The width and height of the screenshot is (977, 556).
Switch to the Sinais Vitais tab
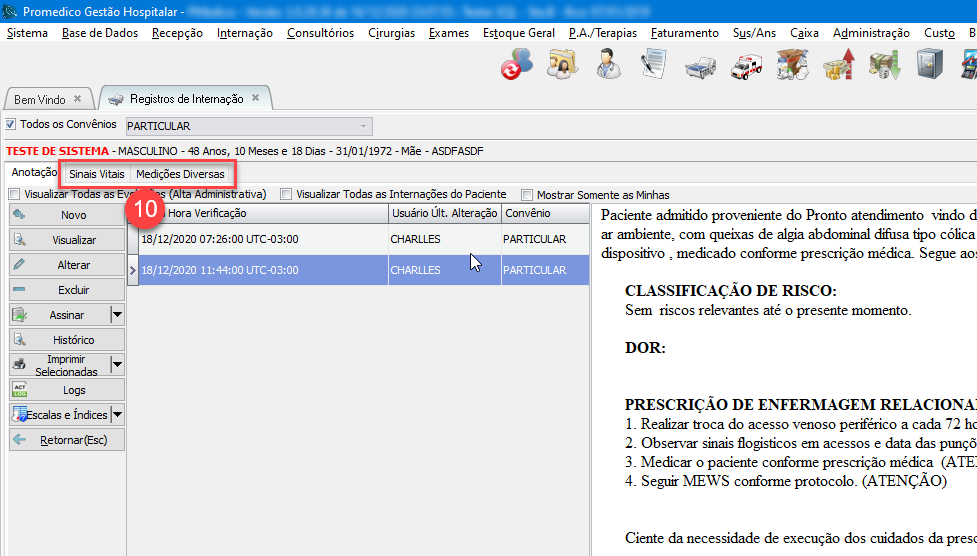coord(97,174)
